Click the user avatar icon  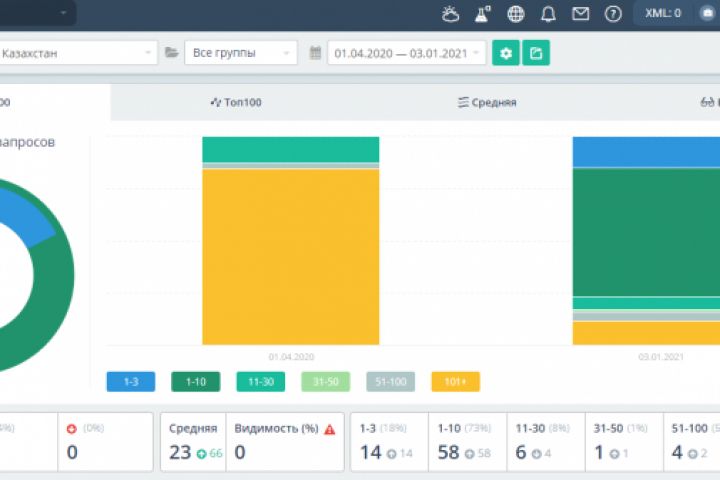point(708,13)
